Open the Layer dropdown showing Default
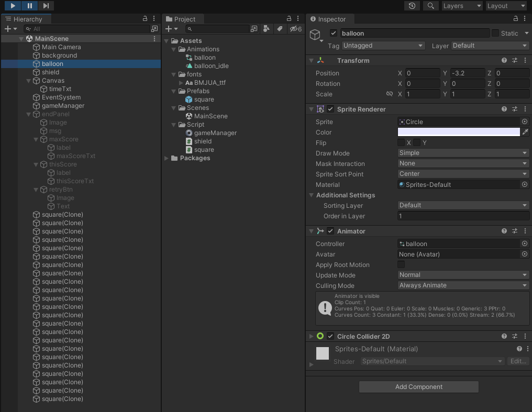Screen dimensions: 532x412 point(490,46)
